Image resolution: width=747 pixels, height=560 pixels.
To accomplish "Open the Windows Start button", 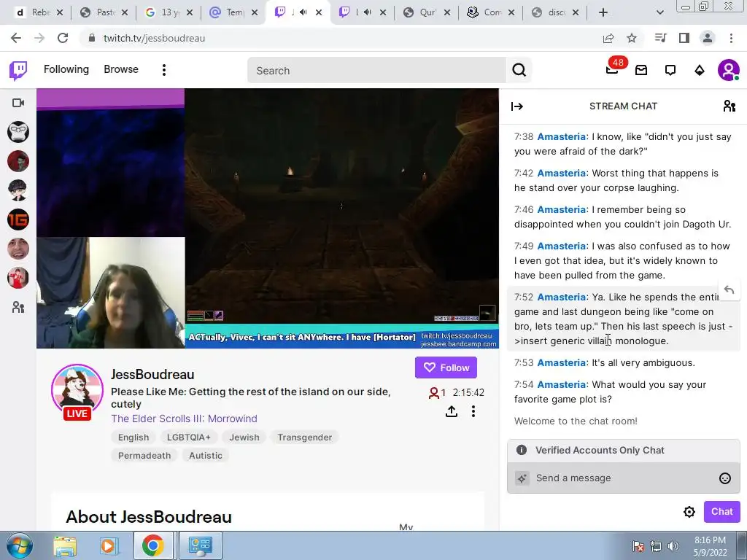I will coord(19,545).
